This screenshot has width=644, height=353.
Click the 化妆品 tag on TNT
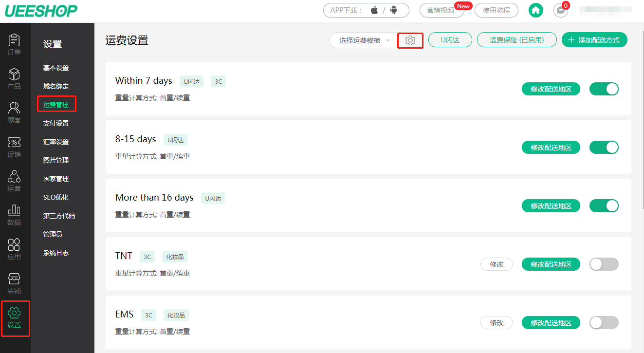pos(175,257)
